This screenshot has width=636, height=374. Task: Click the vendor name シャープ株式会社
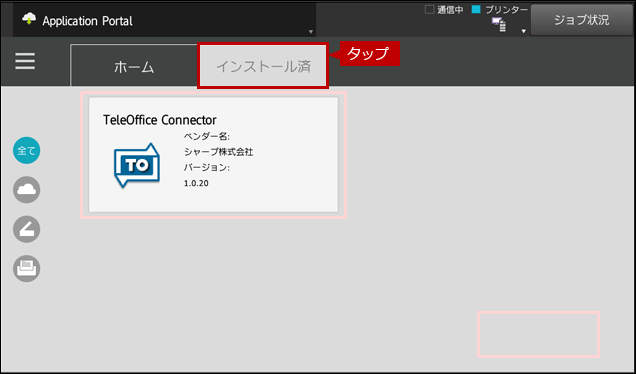pos(219,152)
